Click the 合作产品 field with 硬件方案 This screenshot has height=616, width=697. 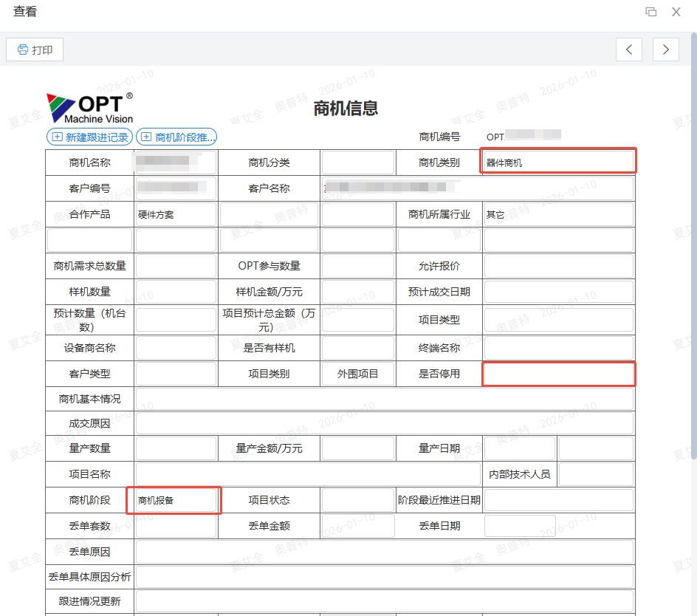tap(176, 215)
